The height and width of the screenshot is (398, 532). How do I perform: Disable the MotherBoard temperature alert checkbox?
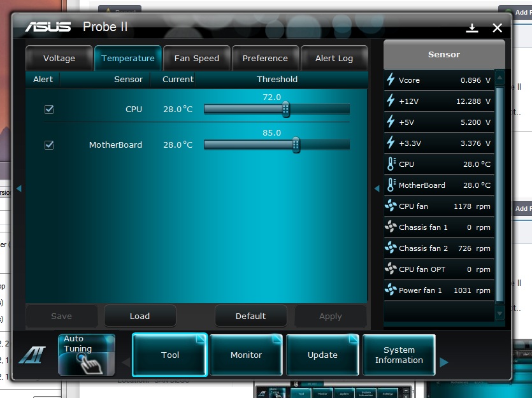pos(49,145)
